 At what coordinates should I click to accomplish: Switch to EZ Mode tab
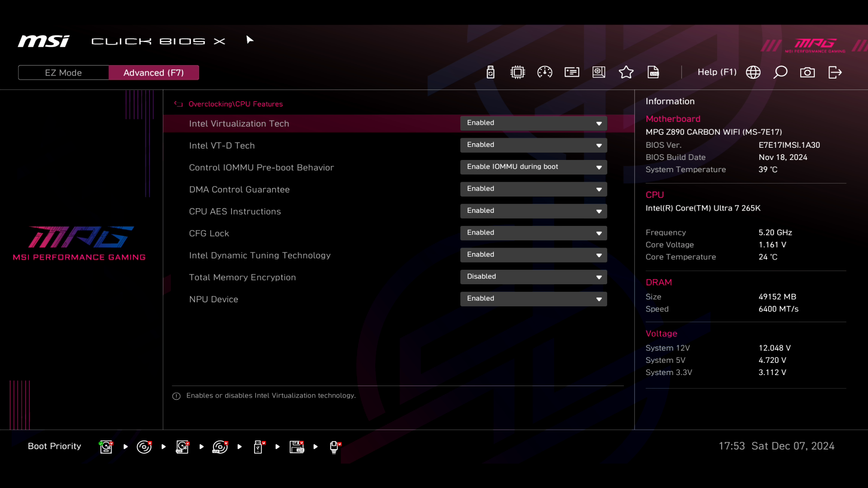click(x=63, y=73)
